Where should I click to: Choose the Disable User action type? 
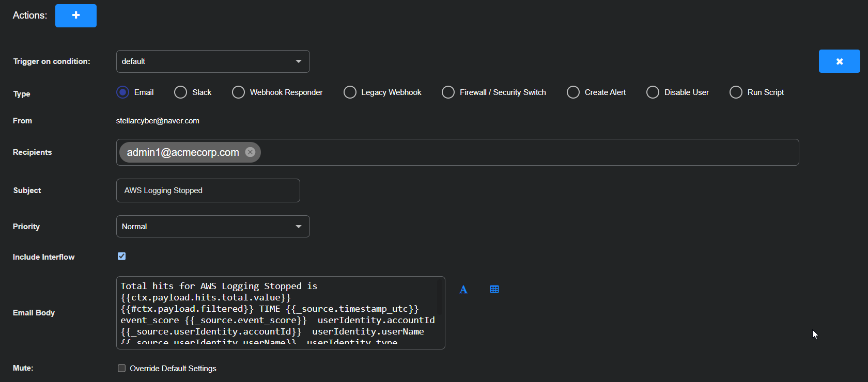click(x=653, y=92)
